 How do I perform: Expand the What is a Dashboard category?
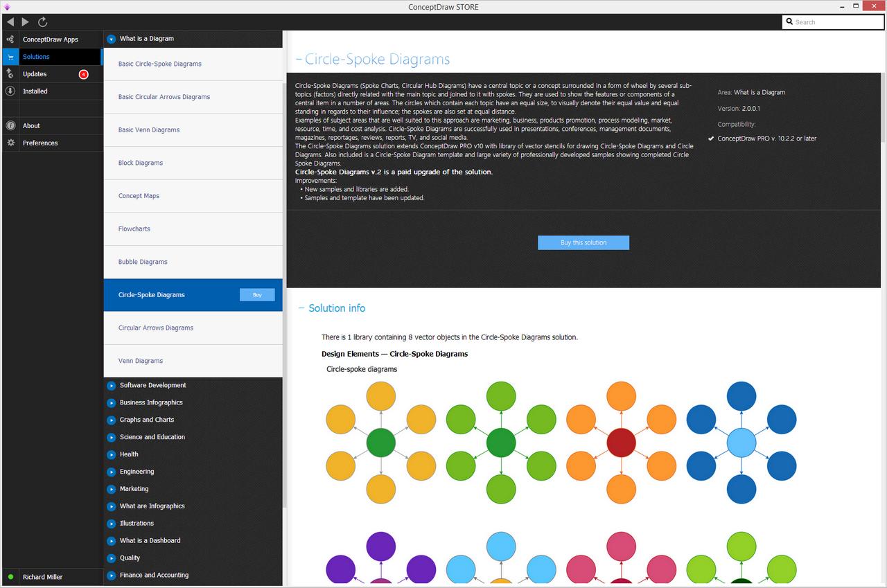pyautogui.click(x=112, y=541)
